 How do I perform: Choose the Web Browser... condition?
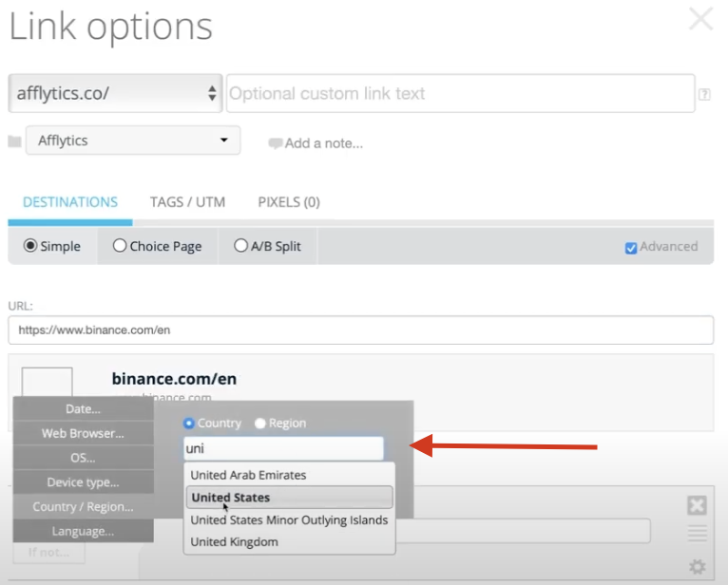[x=83, y=433]
